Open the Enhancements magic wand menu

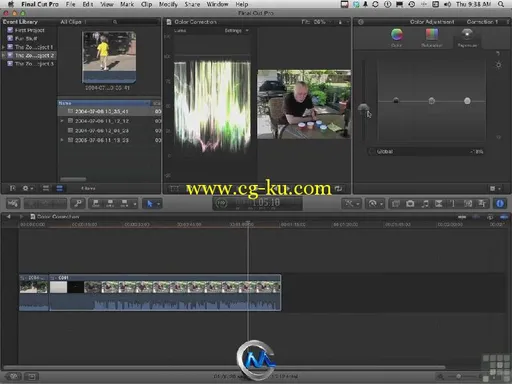352,203
